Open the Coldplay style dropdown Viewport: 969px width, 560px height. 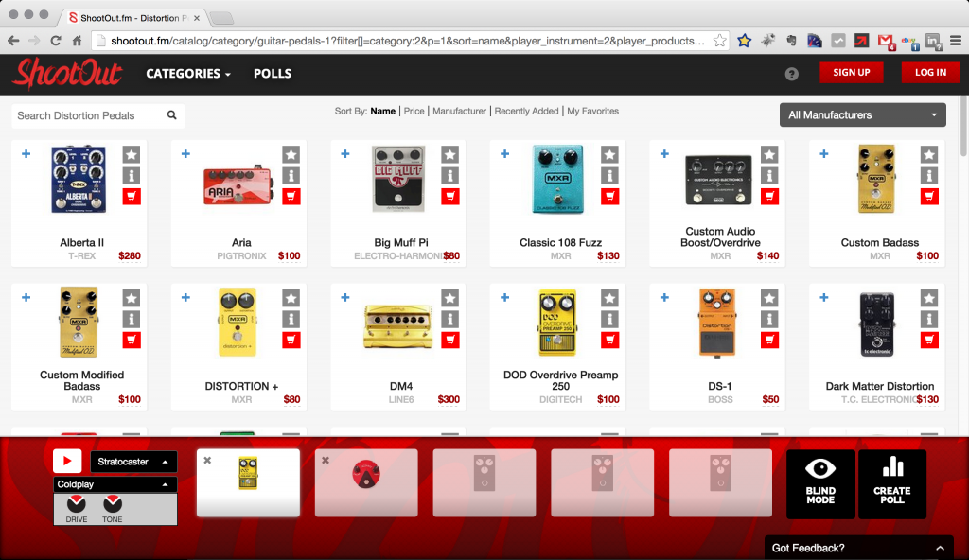pos(115,484)
